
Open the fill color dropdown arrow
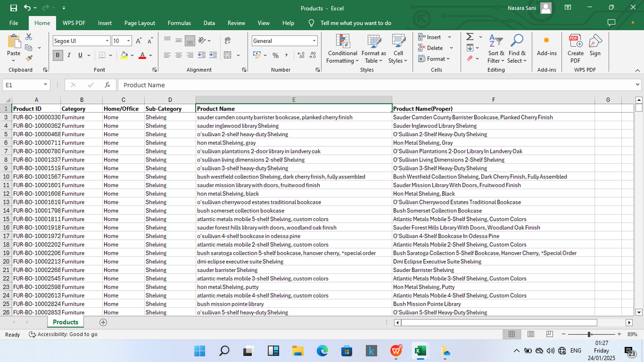click(132, 55)
